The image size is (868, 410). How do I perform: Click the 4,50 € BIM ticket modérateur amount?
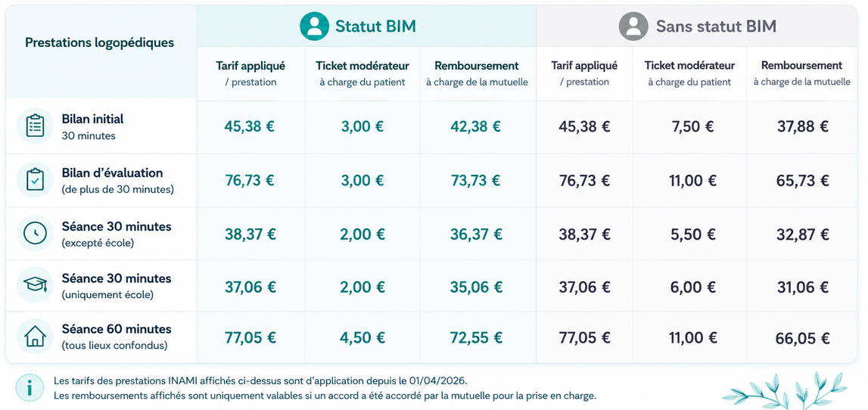[x=362, y=337]
